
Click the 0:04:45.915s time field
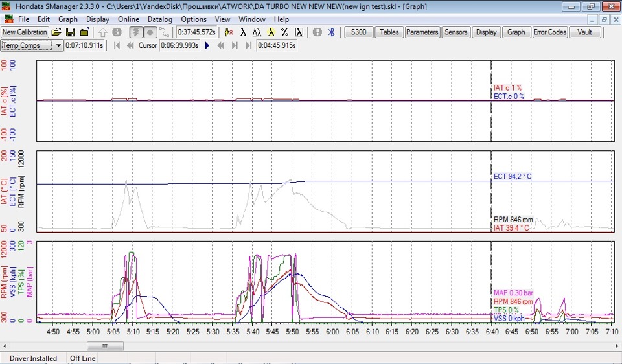click(x=277, y=45)
